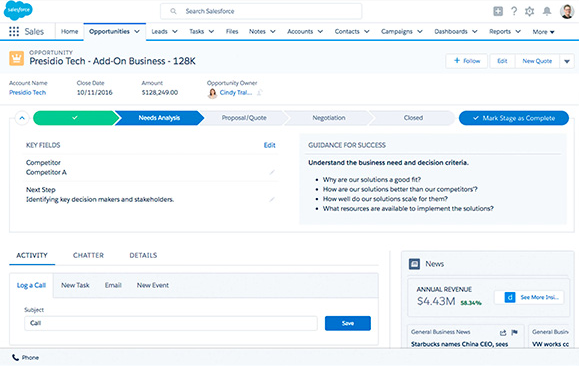Select the Log a Call tab
The height and width of the screenshot is (366, 579).
point(31,285)
